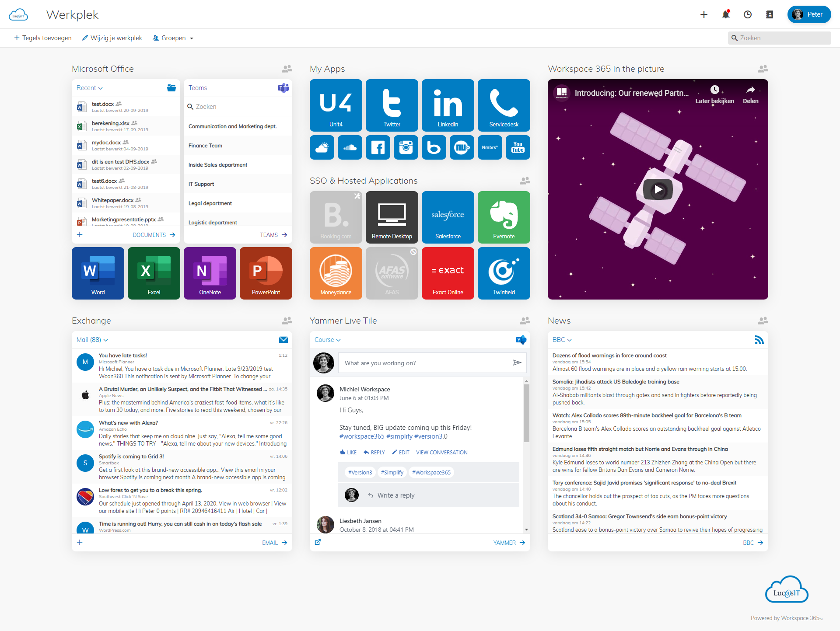Open Yammer pop-out icon at tile bottom
Image resolution: width=840 pixels, height=631 pixels.
(318, 542)
